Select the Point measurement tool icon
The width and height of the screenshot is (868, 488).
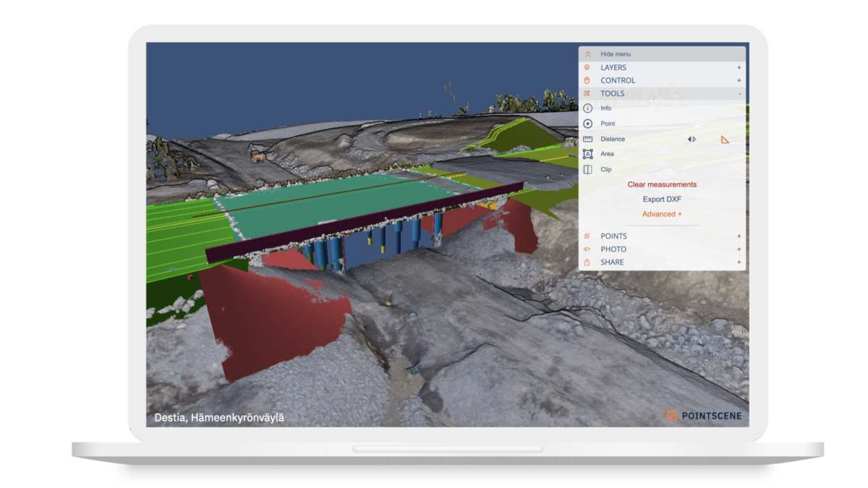click(x=587, y=124)
